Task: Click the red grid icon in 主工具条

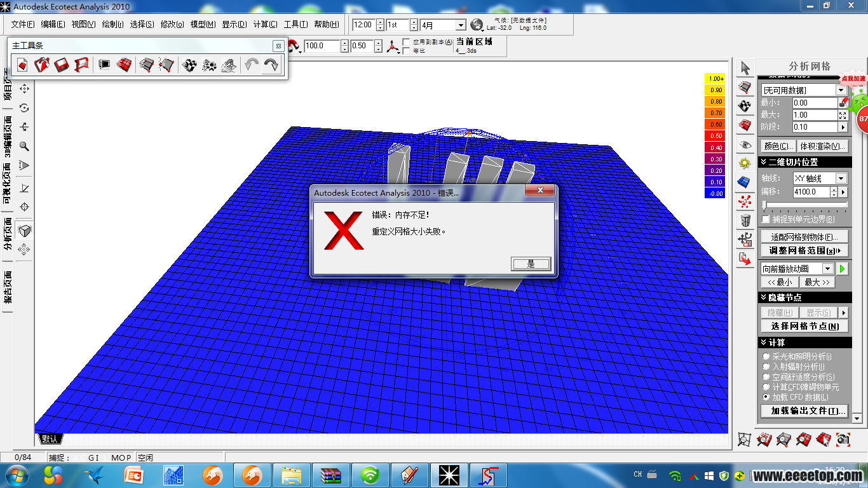Action: (125, 64)
